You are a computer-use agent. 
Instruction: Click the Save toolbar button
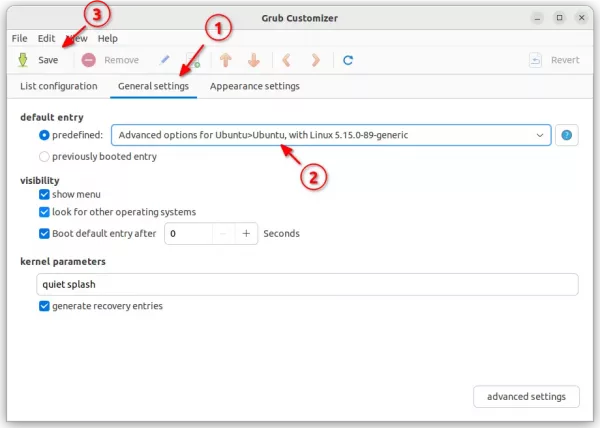coord(38,60)
